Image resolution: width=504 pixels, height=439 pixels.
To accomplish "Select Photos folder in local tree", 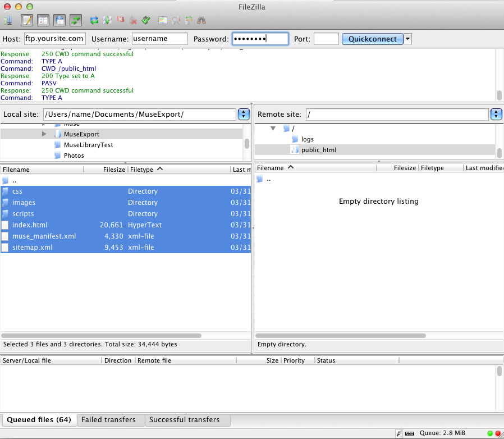I will click(74, 156).
